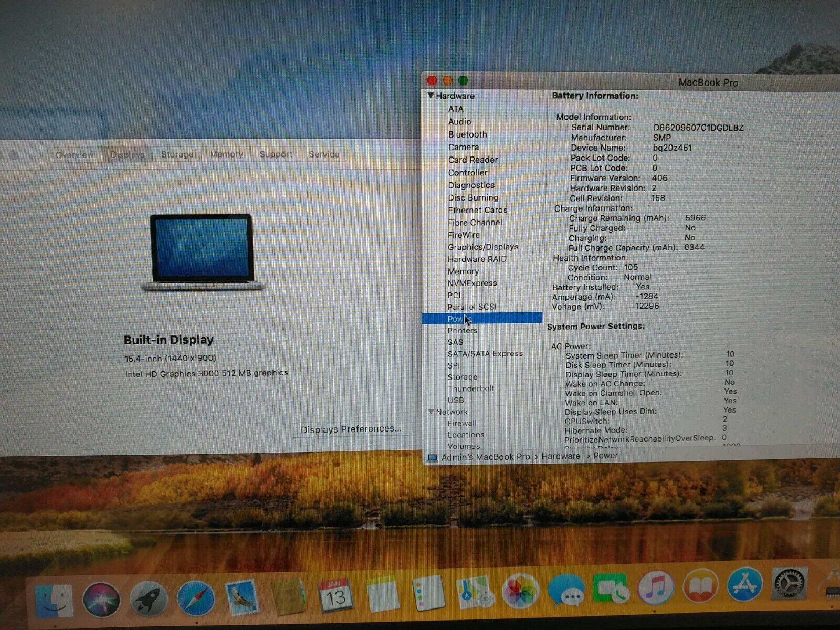Image resolution: width=840 pixels, height=630 pixels.
Task: Select ATA in Hardware list
Action: 456,109
